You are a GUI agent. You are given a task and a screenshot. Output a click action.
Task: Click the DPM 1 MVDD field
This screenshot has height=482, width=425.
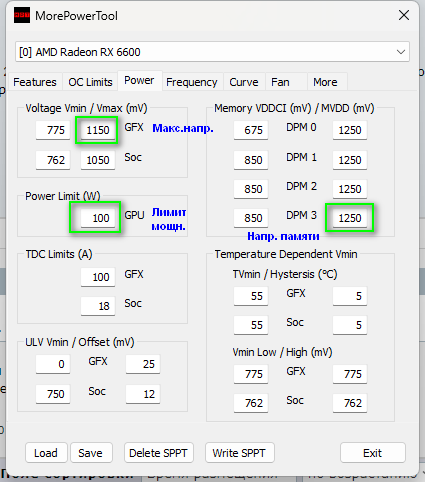[350, 160]
